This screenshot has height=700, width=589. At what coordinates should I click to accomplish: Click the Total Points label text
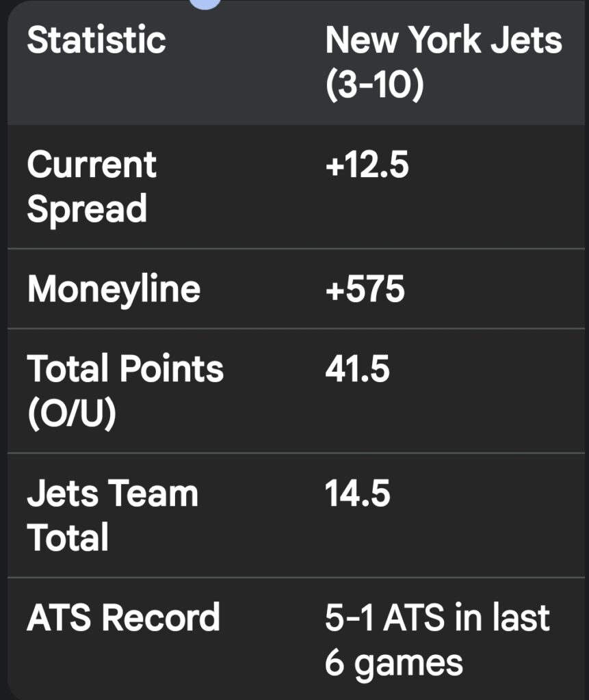click(125, 369)
